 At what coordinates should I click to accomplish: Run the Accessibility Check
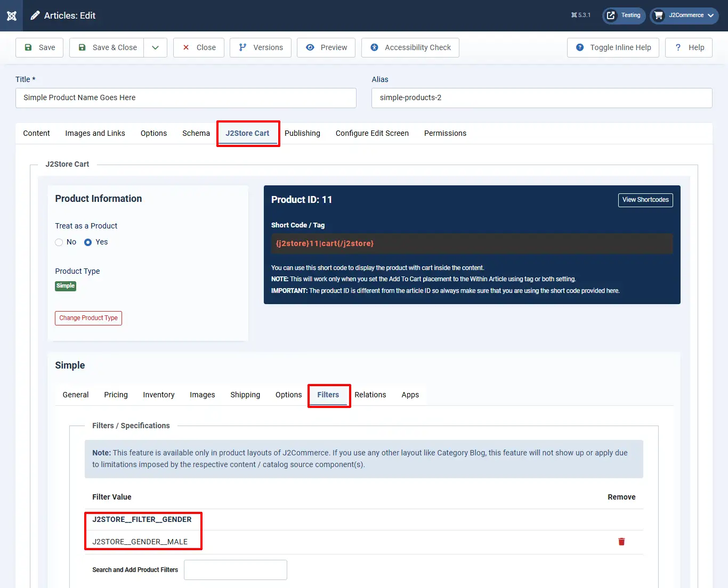(410, 47)
